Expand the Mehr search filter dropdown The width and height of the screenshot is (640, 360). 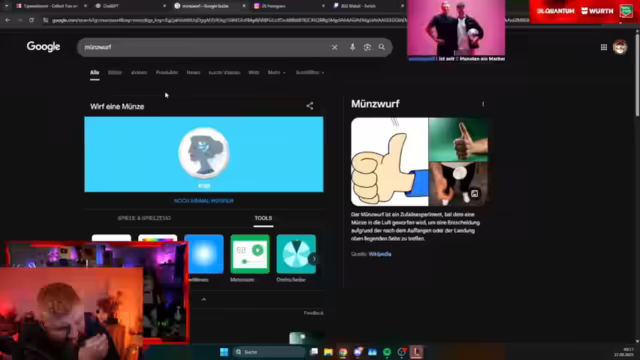coord(276,73)
